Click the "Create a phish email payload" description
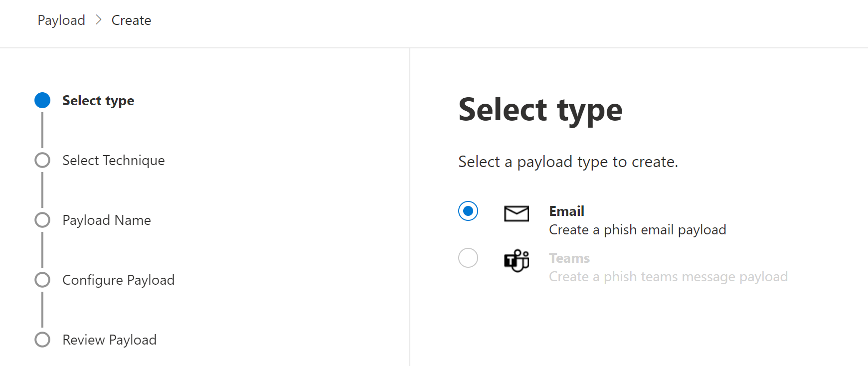This screenshot has width=868, height=366. (637, 230)
